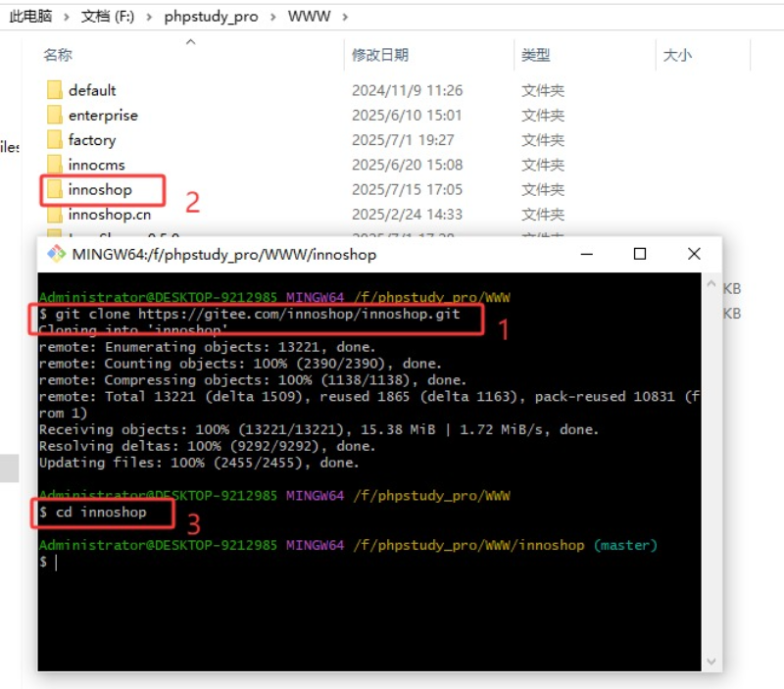Expand the chevron after WWW
This screenshot has width=784, height=689.
(x=345, y=17)
